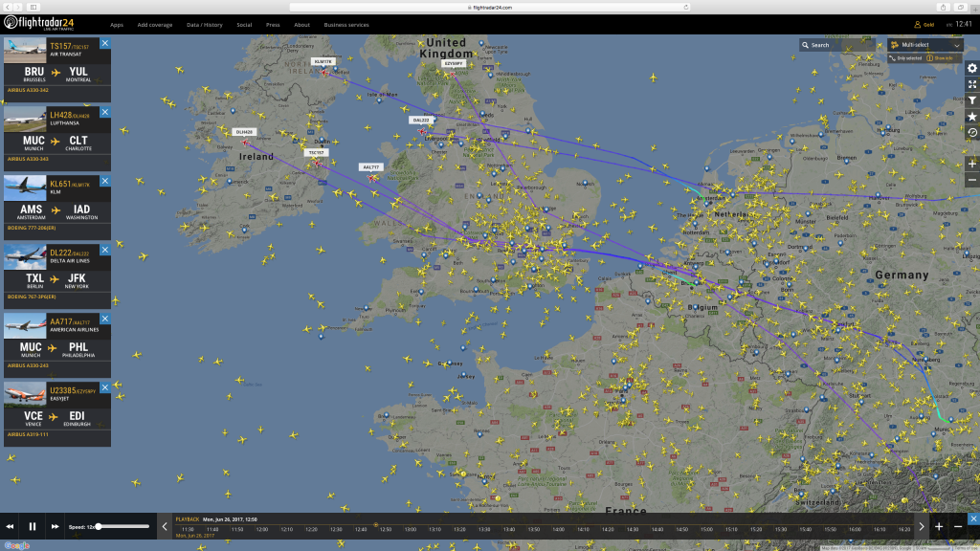Close the LH428 Lufthansa flight card
Screen dimensions: 980x551
(x=105, y=112)
